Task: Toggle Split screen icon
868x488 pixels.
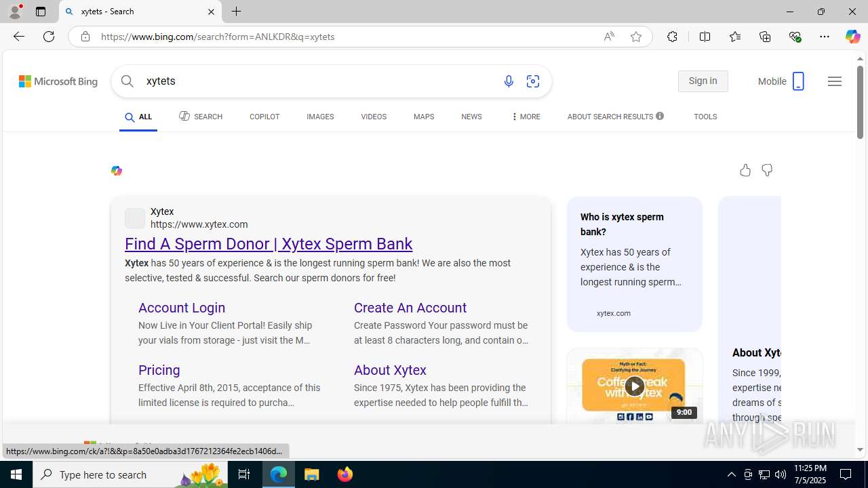Action: pyautogui.click(x=705, y=37)
